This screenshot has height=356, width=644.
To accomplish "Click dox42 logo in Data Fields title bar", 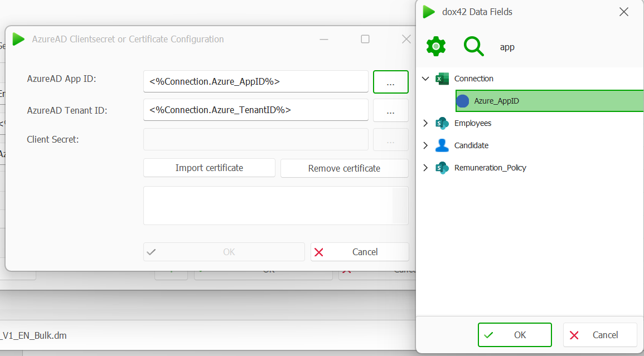I will (429, 12).
